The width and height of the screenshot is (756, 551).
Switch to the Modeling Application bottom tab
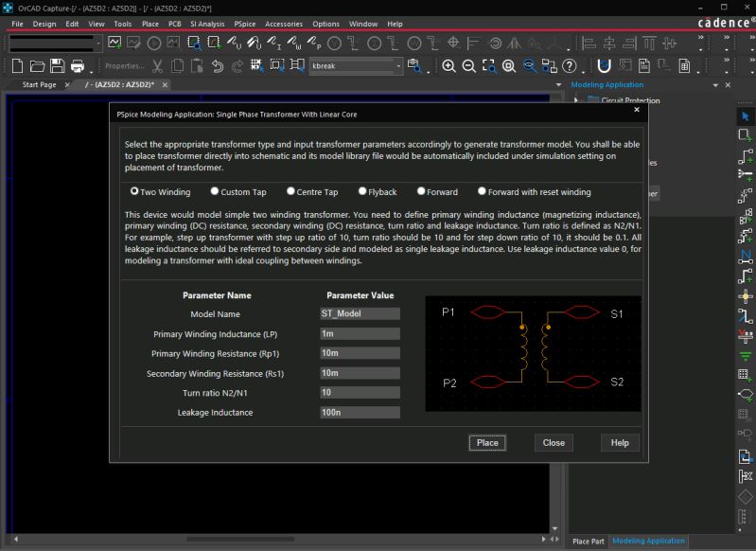(x=648, y=541)
